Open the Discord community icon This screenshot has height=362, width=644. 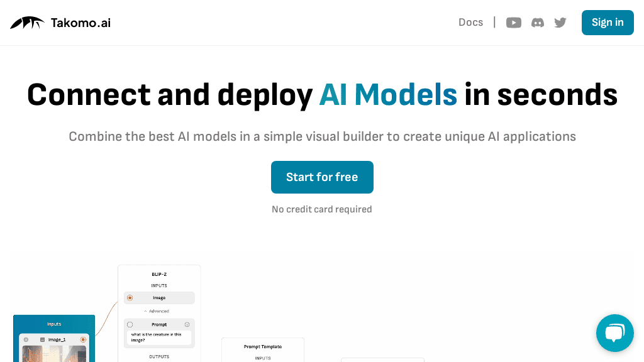point(537,22)
